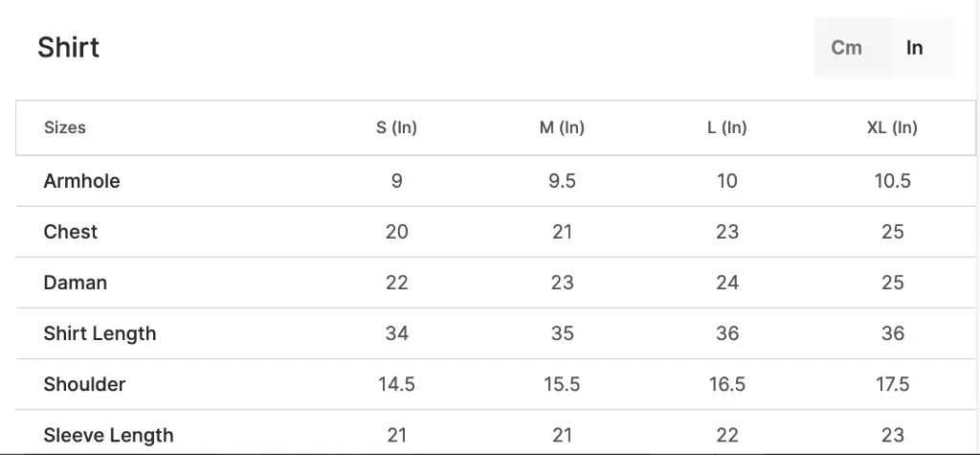
Task: Select the Shoulder row label
Action: pyautogui.click(x=84, y=384)
